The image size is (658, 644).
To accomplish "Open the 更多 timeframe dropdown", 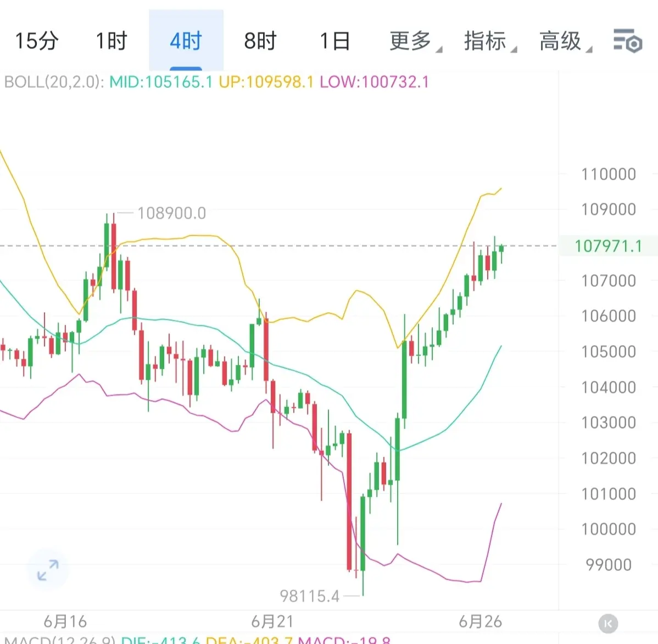I will pyautogui.click(x=415, y=41).
